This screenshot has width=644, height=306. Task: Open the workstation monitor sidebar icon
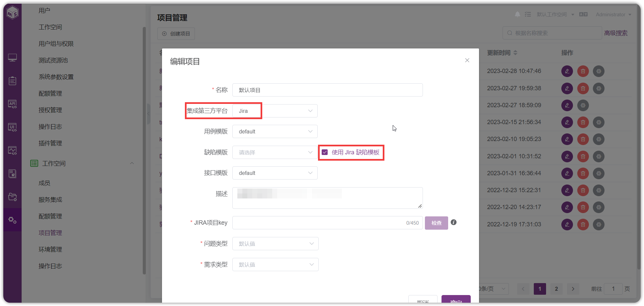click(12, 58)
